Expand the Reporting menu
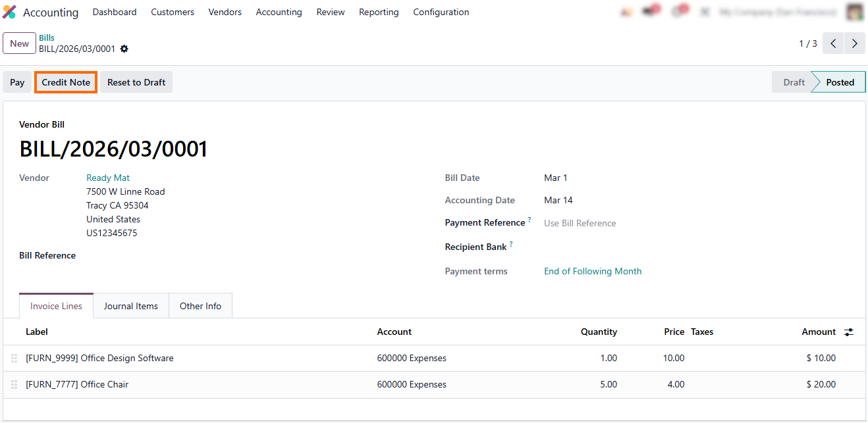The height and width of the screenshot is (423, 868). (x=379, y=12)
